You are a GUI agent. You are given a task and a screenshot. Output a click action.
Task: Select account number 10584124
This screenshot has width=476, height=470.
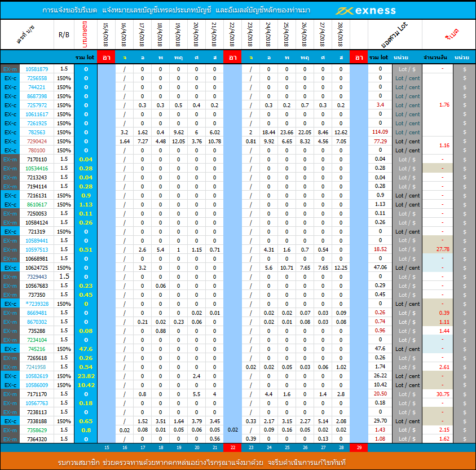(x=37, y=222)
